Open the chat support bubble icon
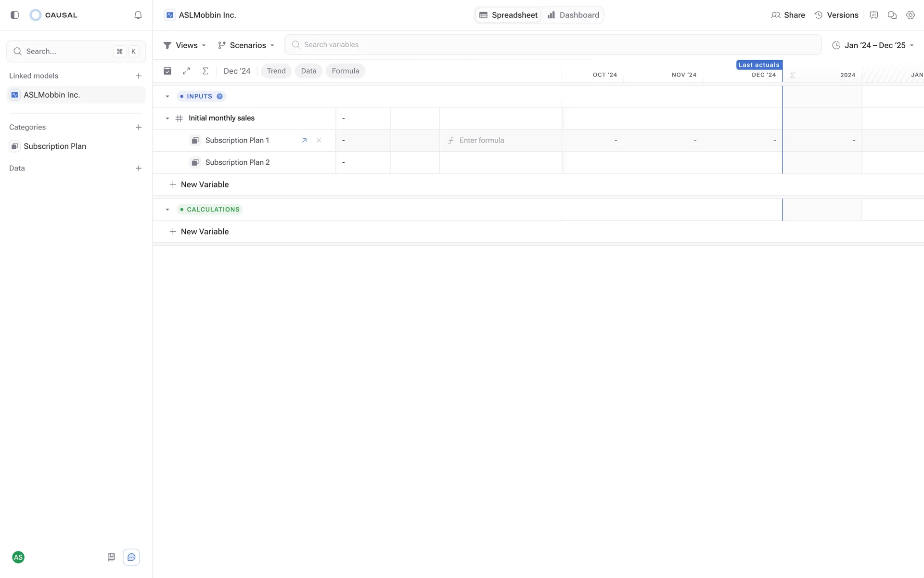 [131, 557]
